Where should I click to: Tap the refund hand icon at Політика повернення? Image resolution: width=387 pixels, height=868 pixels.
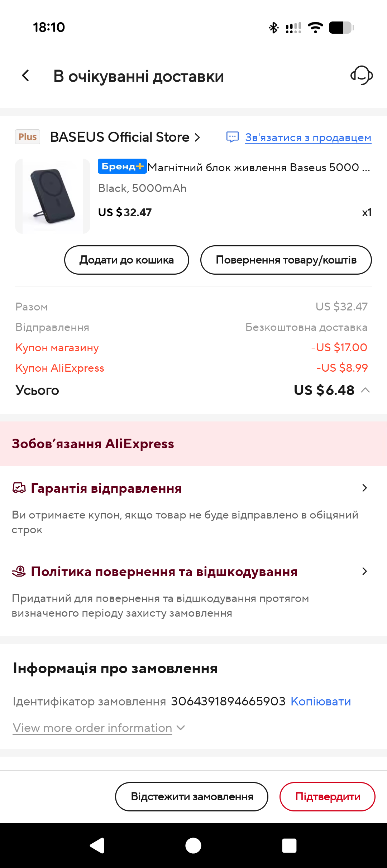click(19, 571)
